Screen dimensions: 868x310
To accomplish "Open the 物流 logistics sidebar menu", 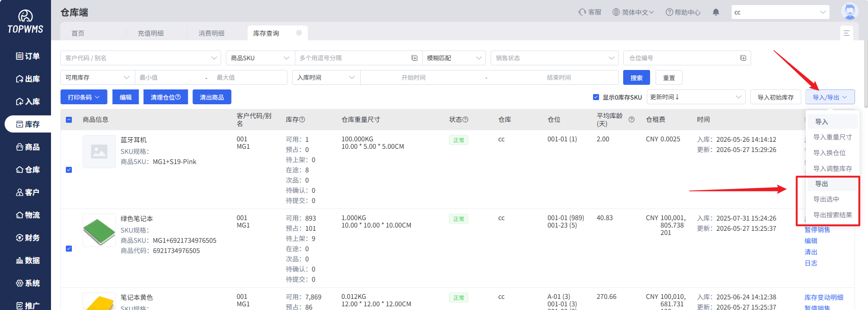I will [x=28, y=215].
